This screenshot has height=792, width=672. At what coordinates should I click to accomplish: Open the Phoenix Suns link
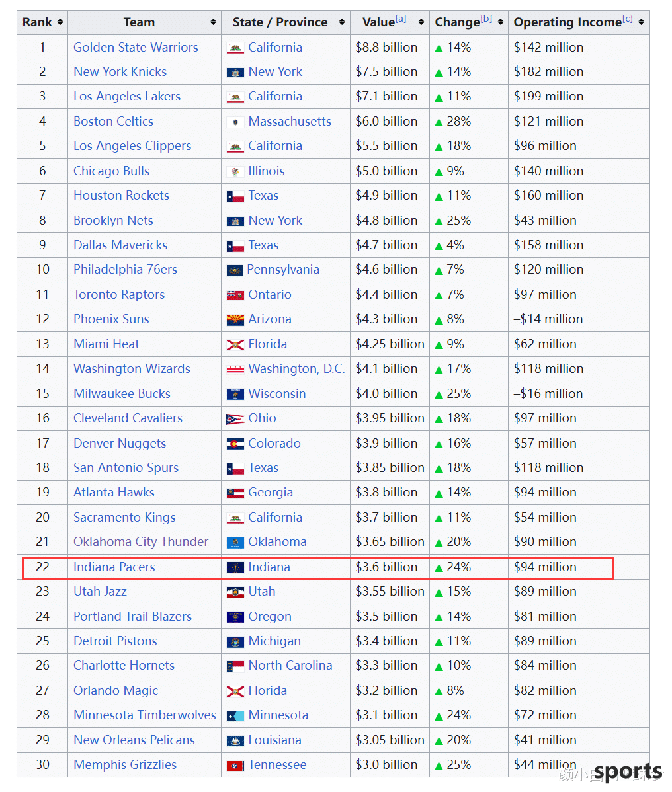(x=112, y=320)
